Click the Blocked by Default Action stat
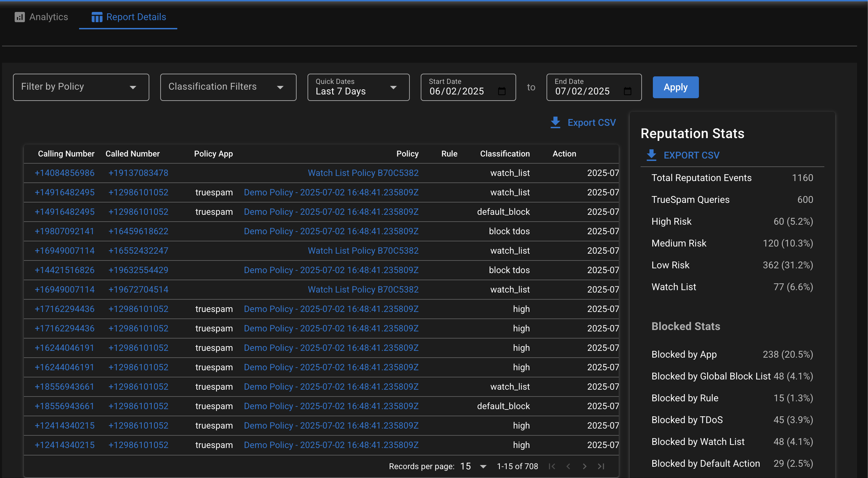Image resolution: width=868 pixels, height=478 pixels. point(732,464)
